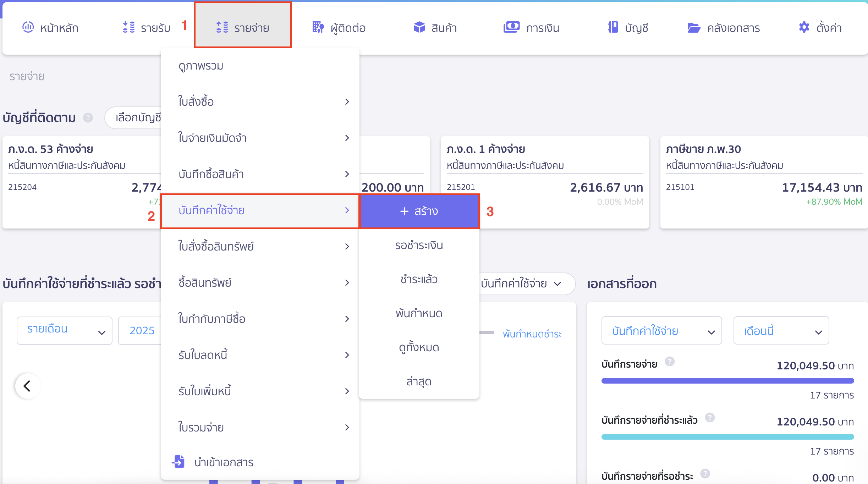Click the สินค้า product box icon
The image size is (868, 484).
tap(419, 27)
